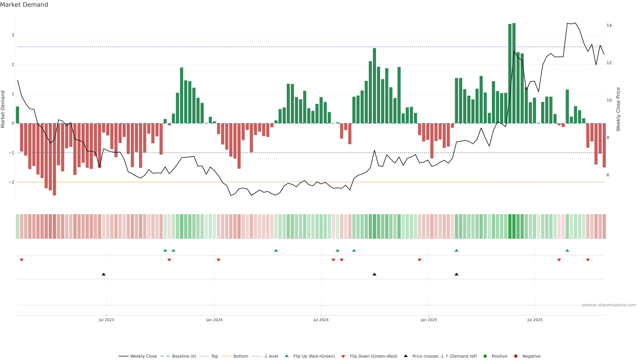The height and width of the screenshot is (362, 644).
Task: Toggle Top dotted line legend entry
Action: tap(214, 356)
